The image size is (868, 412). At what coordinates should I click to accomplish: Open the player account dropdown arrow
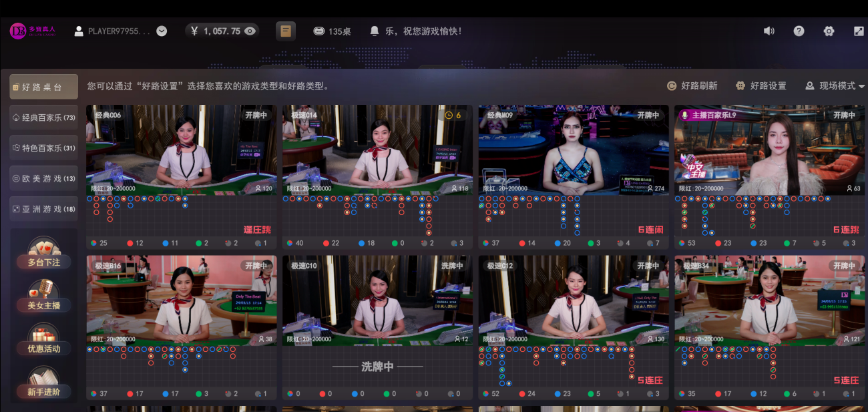[162, 31]
